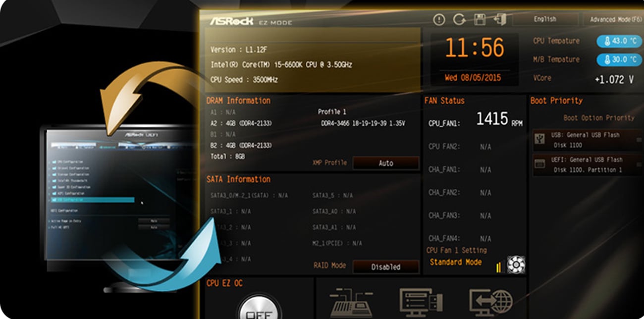
Task: Toggle the CPU EZ OC OFF switch
Action: pos(260,308)
